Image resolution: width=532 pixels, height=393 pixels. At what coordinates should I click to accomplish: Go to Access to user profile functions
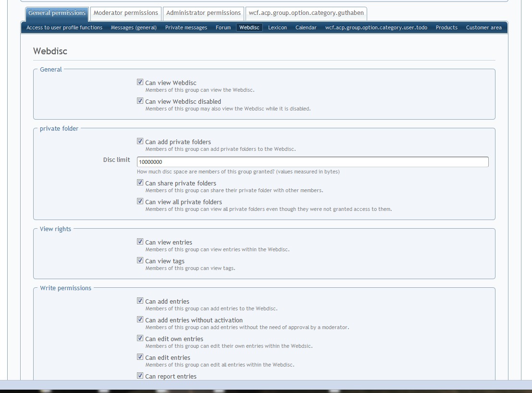[x=64, y=28]
